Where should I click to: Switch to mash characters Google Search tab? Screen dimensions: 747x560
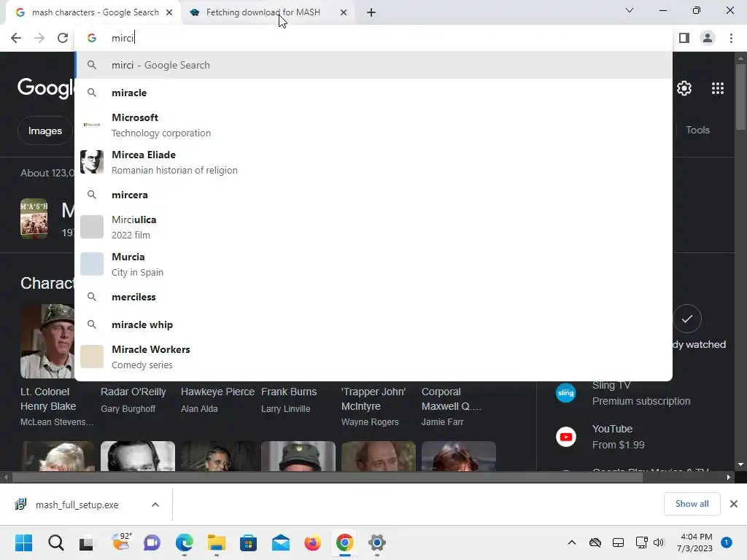click(93, 12)
